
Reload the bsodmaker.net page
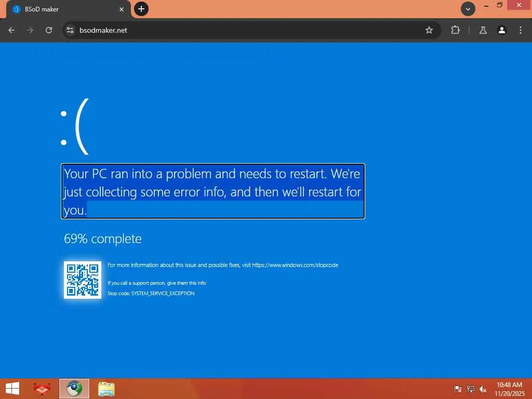[x=49, y=30]
